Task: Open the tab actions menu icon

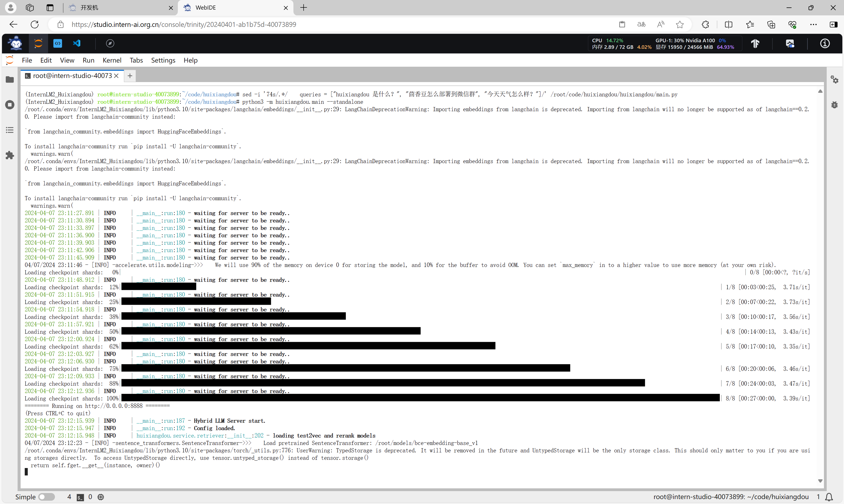Action: point(50,7)
